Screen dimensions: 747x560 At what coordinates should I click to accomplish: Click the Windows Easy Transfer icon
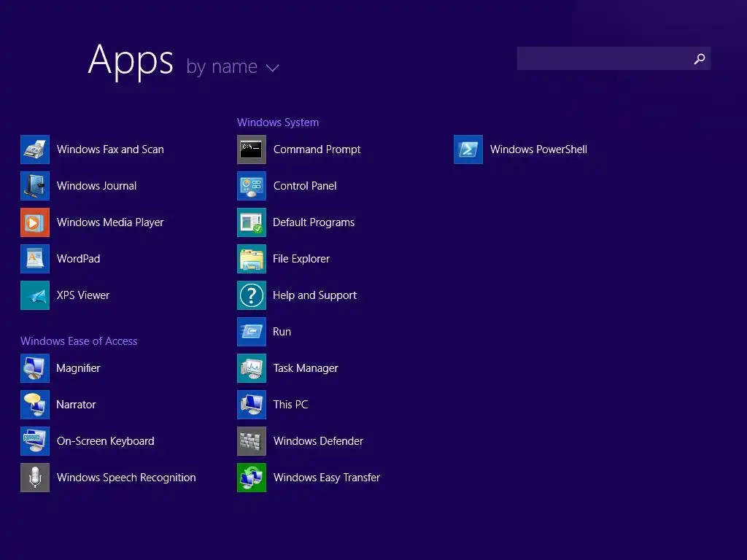(x=252, y=478)
